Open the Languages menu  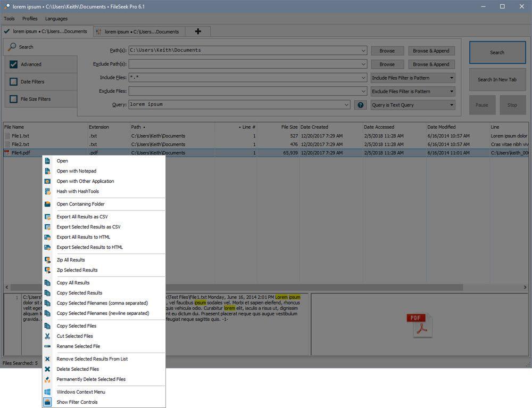(x=56, y=19)
